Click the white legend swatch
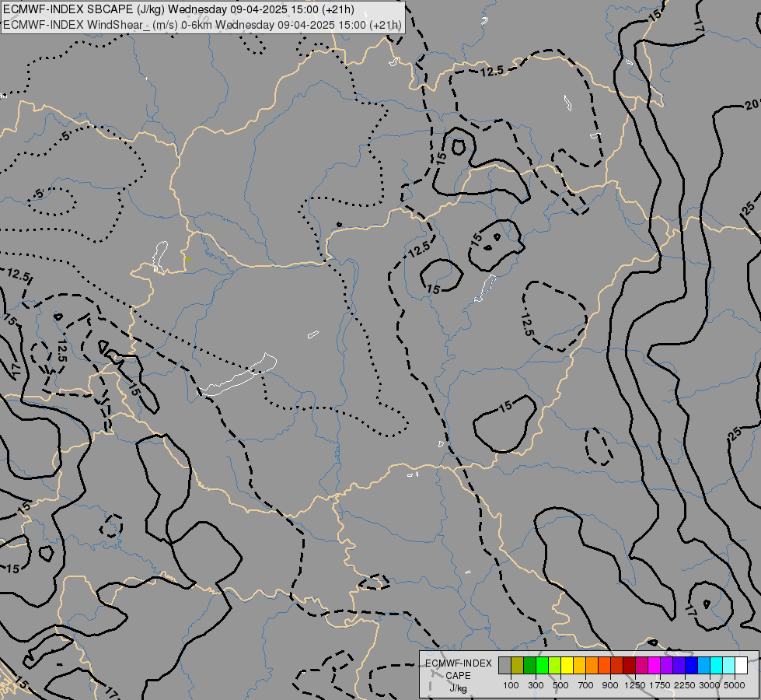Image resolution: width=761 pixels, height=700 pixels. pos(741,666)
